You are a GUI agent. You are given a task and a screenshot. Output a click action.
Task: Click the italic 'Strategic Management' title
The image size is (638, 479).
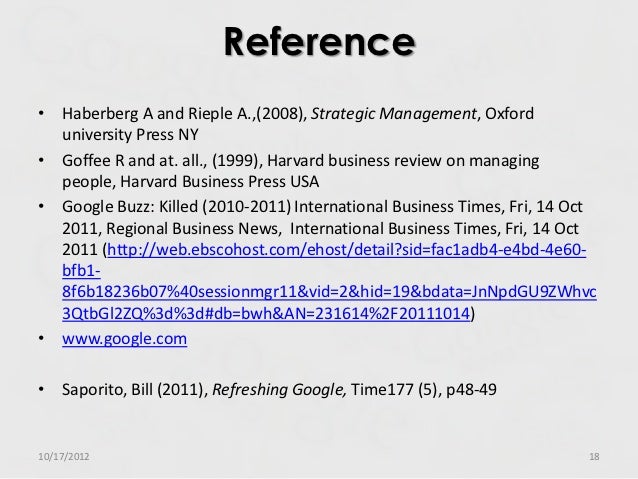tap(393, 114)
